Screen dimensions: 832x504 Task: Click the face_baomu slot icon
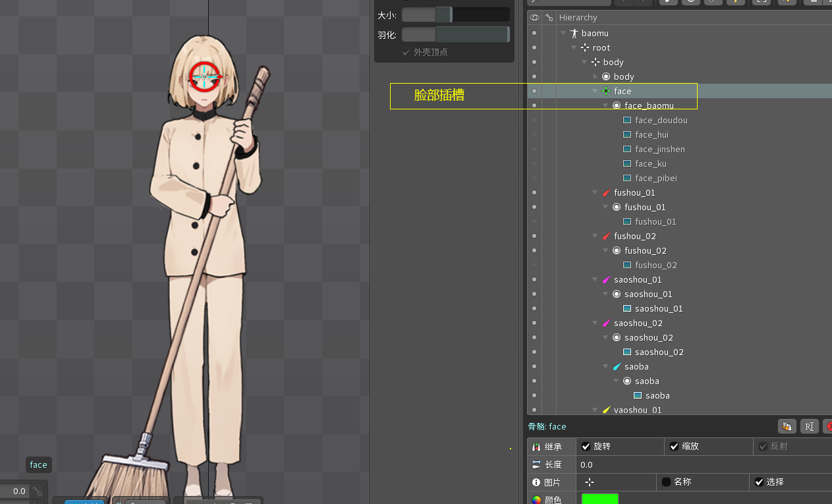(x=617, y=106)
